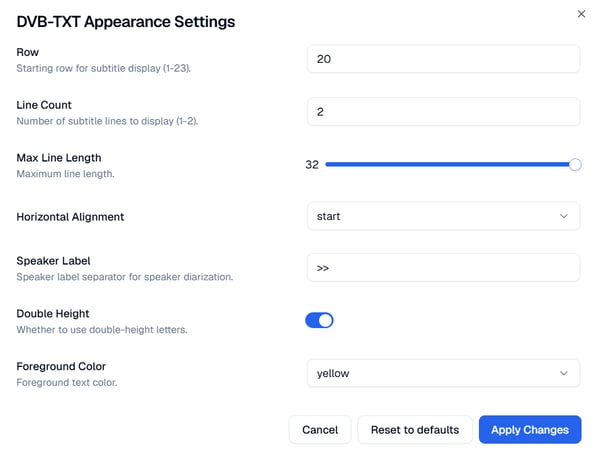Click the Speaker Label input field
Image resolution: width=596 pixels, height=460 pixels.
[443, 268]
